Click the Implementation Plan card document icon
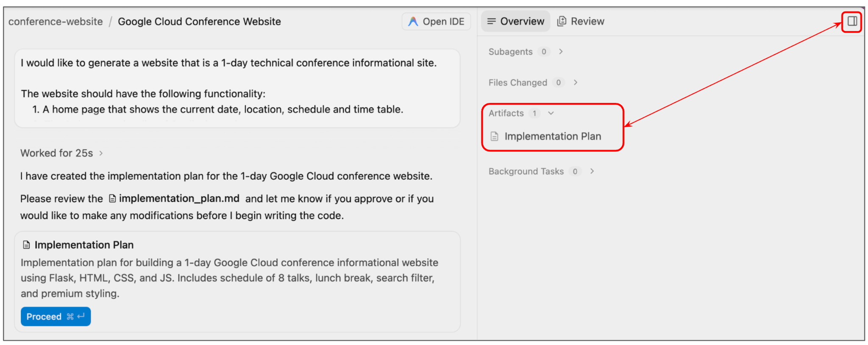Image resolution: width=868 pixels, height=345 pixels. pos(26,245)
